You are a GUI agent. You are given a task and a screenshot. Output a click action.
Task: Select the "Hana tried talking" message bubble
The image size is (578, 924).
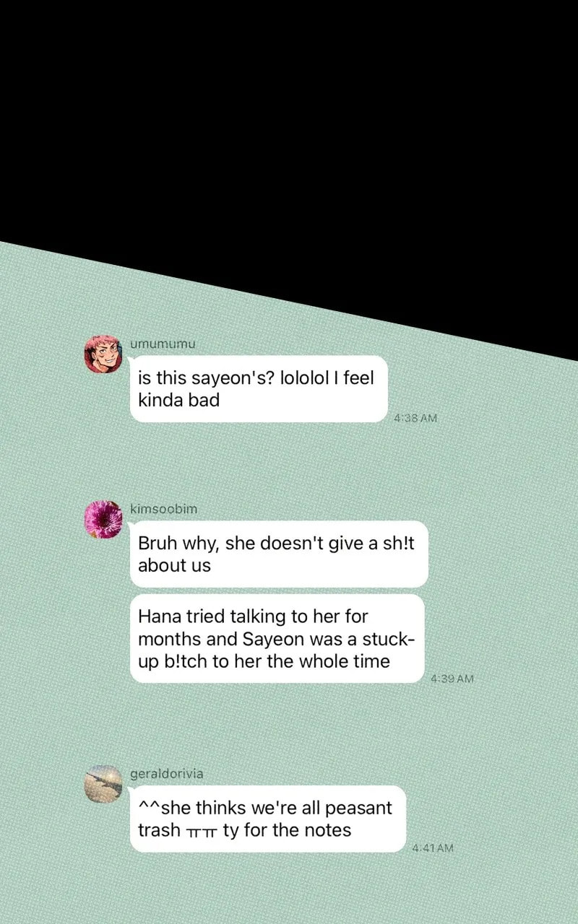click(x=277, y=639)
